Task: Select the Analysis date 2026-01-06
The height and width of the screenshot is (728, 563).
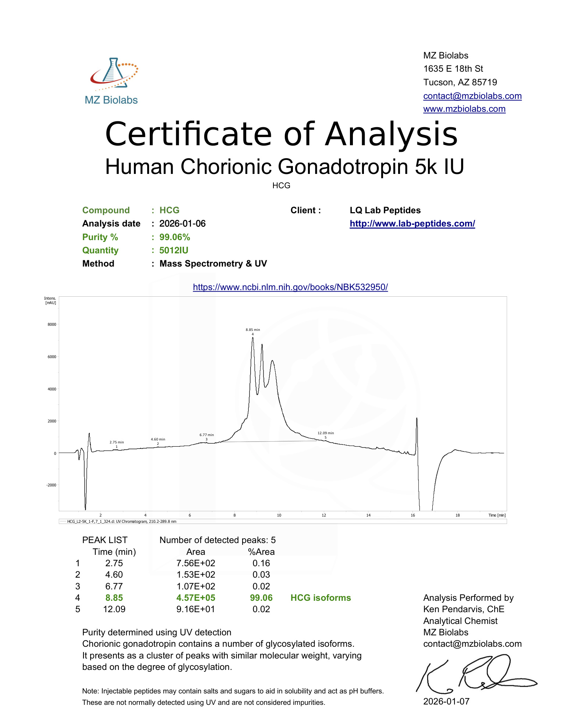Action: (x=182, y=224)
